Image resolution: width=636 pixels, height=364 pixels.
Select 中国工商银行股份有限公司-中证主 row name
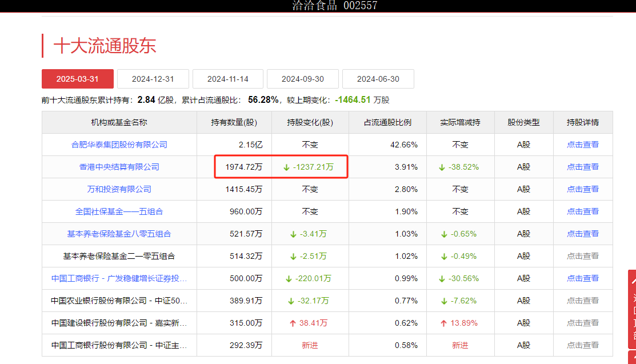[119, 345]
